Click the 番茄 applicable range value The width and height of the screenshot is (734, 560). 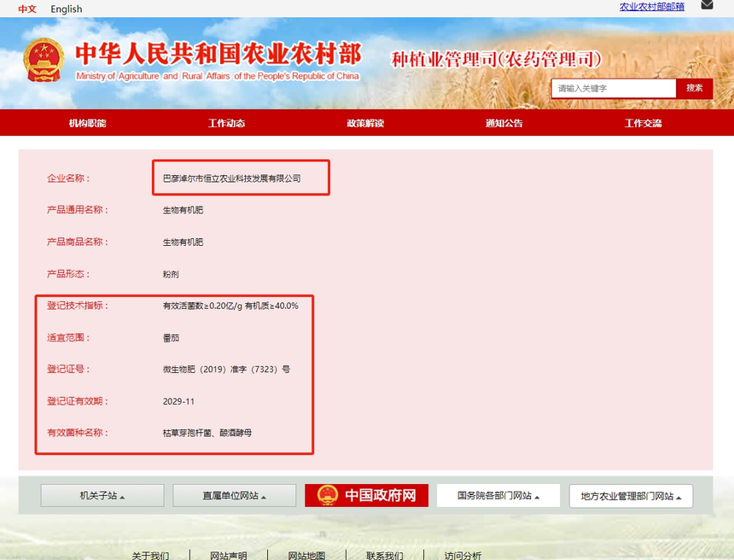pyautogui.click(x=171, y=337)
